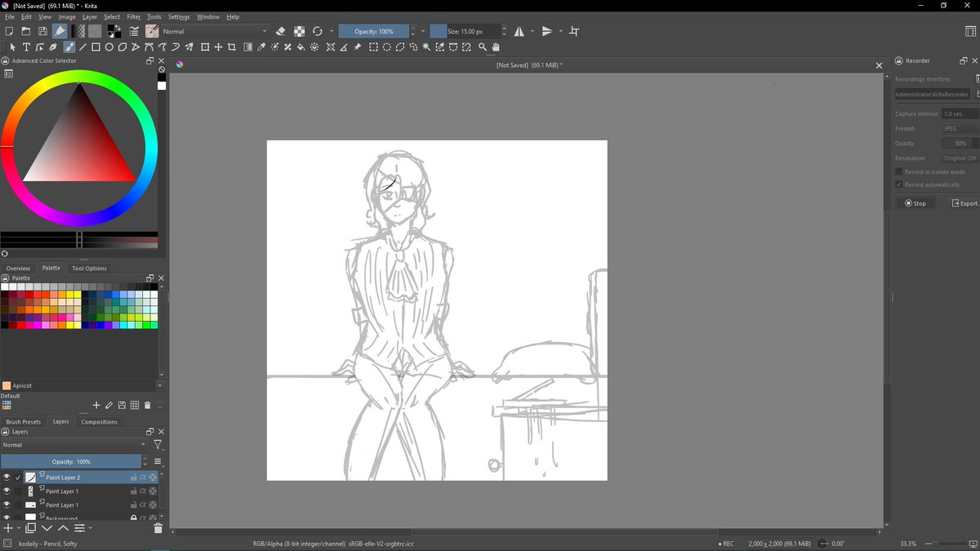
Task: Open an existing file via folder icon
Action: coord(25,31)
